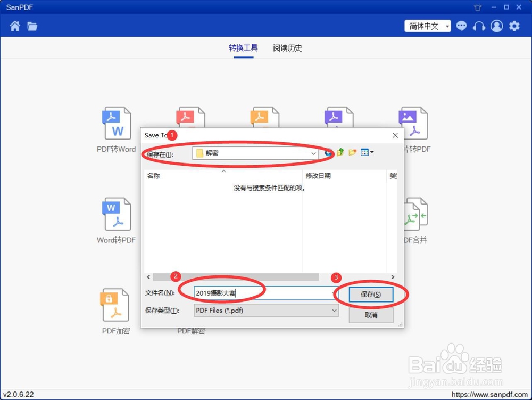Image resolution: width=532 pixels, height=400 pixels.
Task: Choose the orange PDF tool icon behind dialog
Action: [x=264, y=117]
